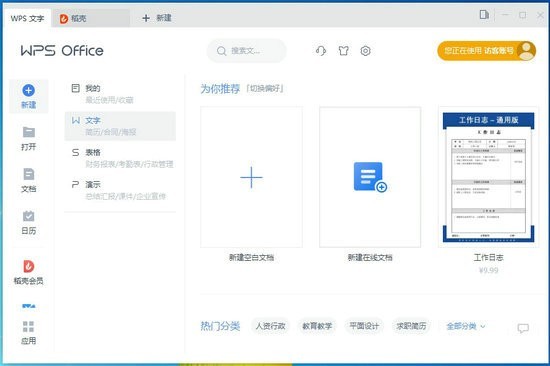Expand the 全部分类 dropdown

click(465, 326)
